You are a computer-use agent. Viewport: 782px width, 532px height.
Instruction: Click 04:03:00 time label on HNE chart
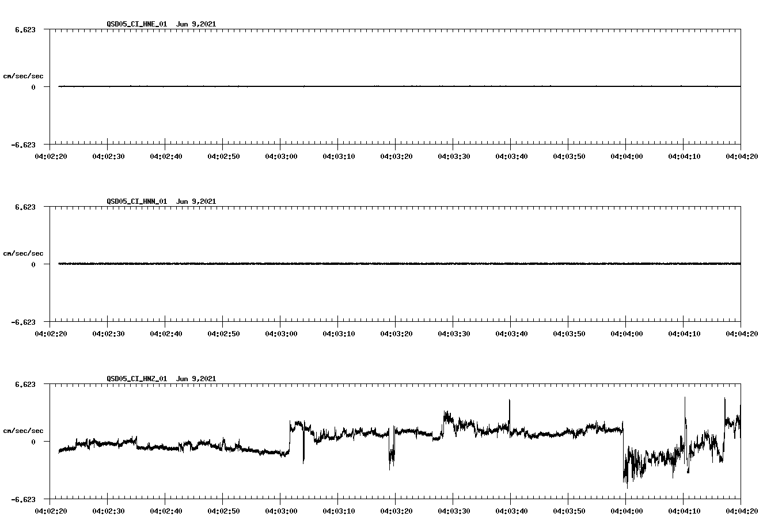280,156
